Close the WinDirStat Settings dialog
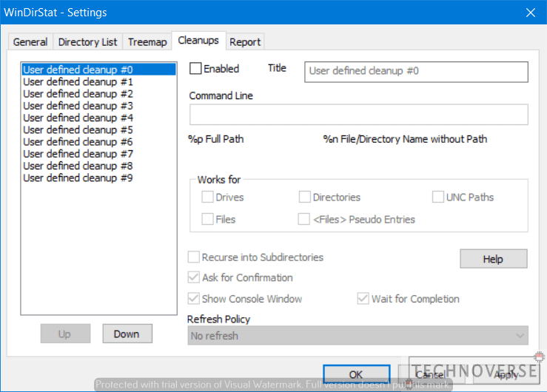 (531, 13)
